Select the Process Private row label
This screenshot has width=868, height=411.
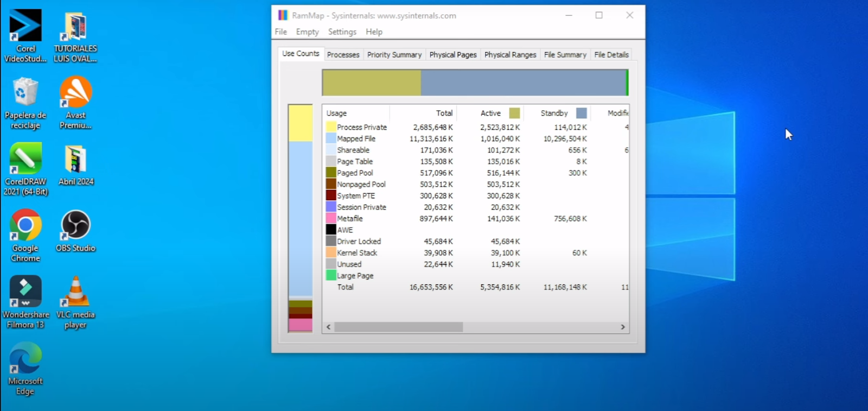pyautogui.click(x=362, y=127)
